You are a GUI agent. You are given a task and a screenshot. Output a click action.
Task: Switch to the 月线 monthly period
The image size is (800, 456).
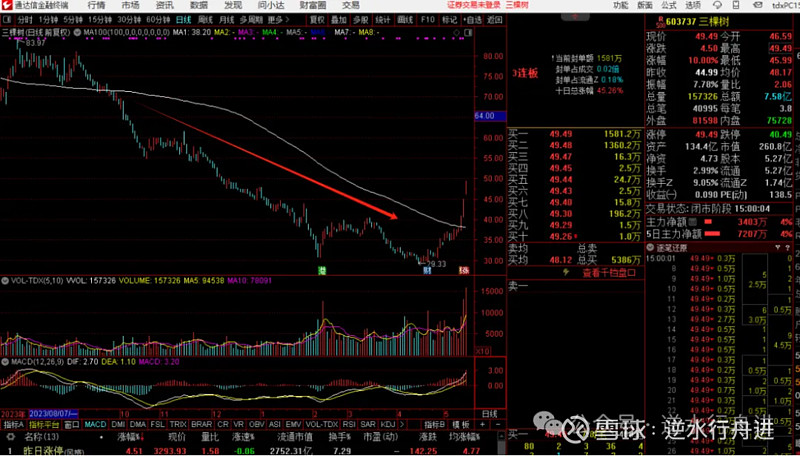[x=227, y=20]
